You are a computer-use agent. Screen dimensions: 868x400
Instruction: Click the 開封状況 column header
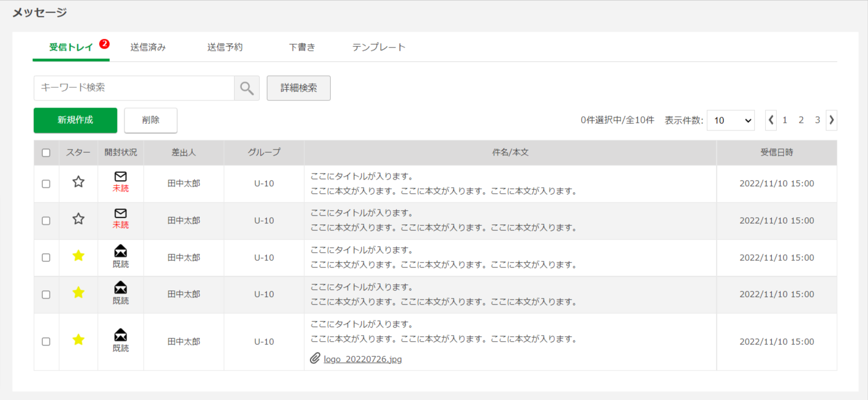point(121,153)
